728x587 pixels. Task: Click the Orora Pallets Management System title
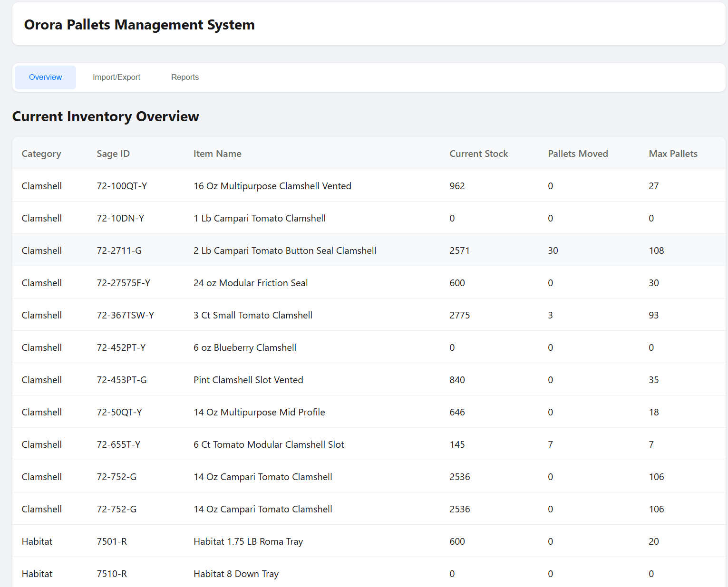pos(139,24)
